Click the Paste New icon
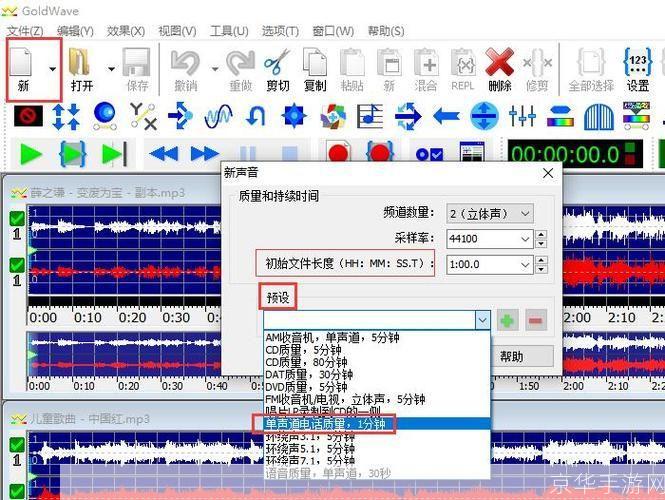The width and height of the screenshot is (665, 500). [x=389, y=63]
